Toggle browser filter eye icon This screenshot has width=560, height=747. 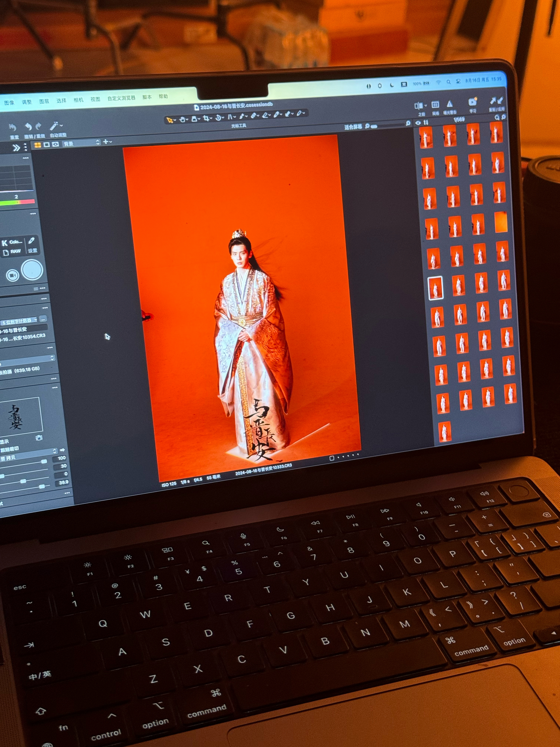418,123
